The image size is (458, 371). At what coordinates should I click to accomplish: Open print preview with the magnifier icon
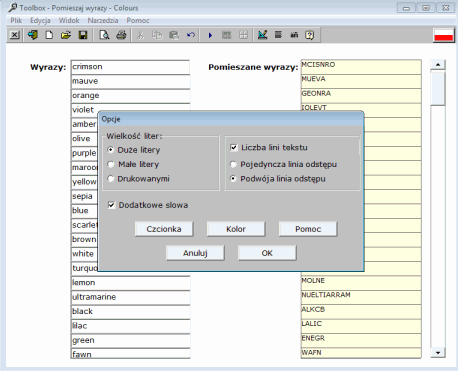104,35
